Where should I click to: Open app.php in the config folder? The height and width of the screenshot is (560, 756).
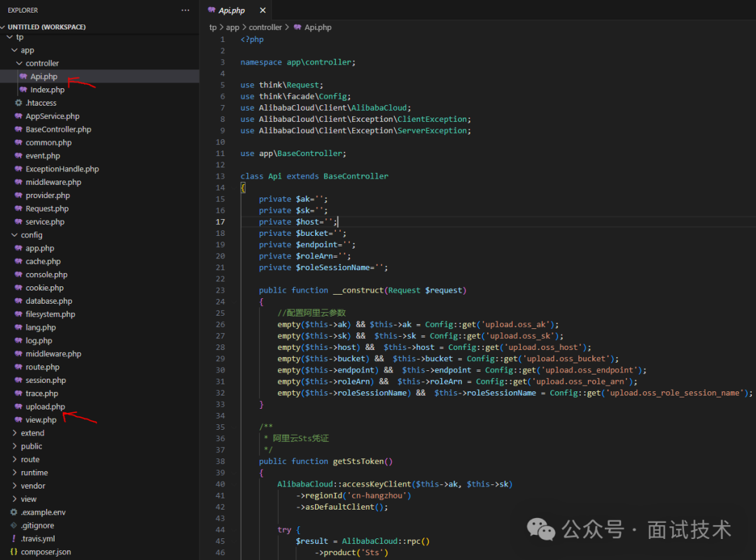pos(40,248)
